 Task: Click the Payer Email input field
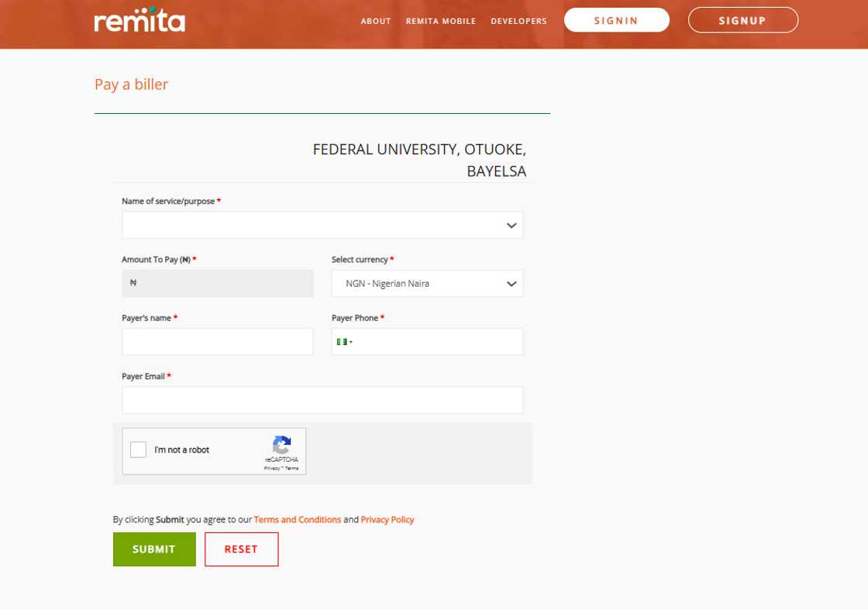[322, 401]
